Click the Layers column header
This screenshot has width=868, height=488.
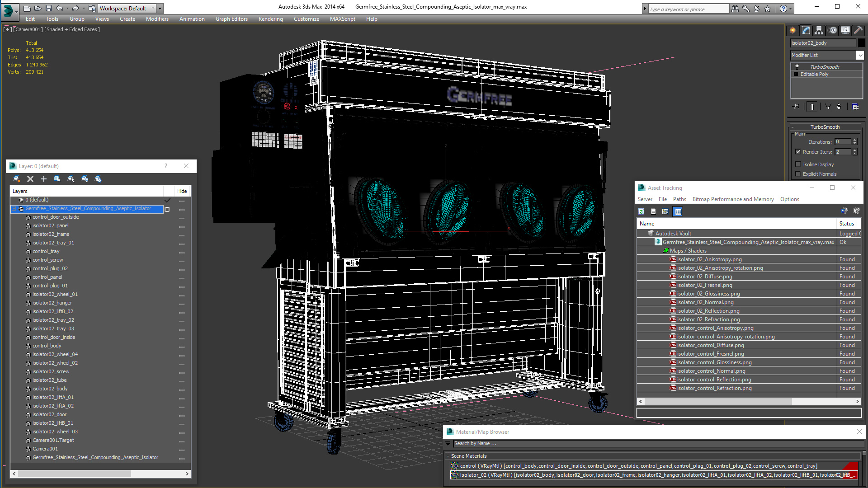pyautogui.click(x=87, y=191)
